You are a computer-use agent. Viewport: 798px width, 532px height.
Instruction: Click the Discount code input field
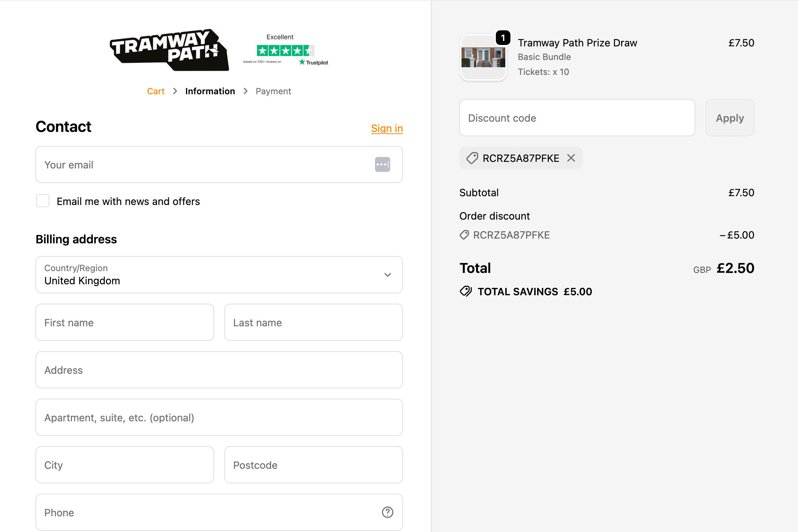click(577, 118)
